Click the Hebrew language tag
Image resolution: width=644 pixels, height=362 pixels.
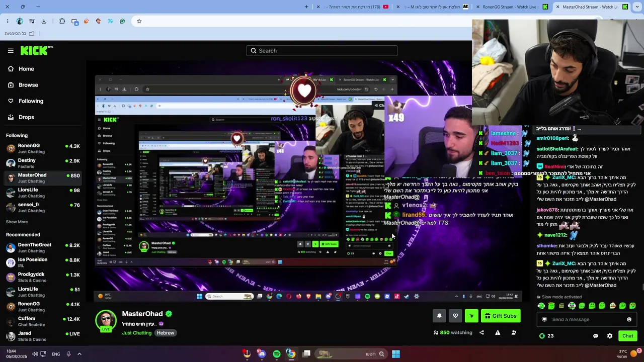click(165, 333)
